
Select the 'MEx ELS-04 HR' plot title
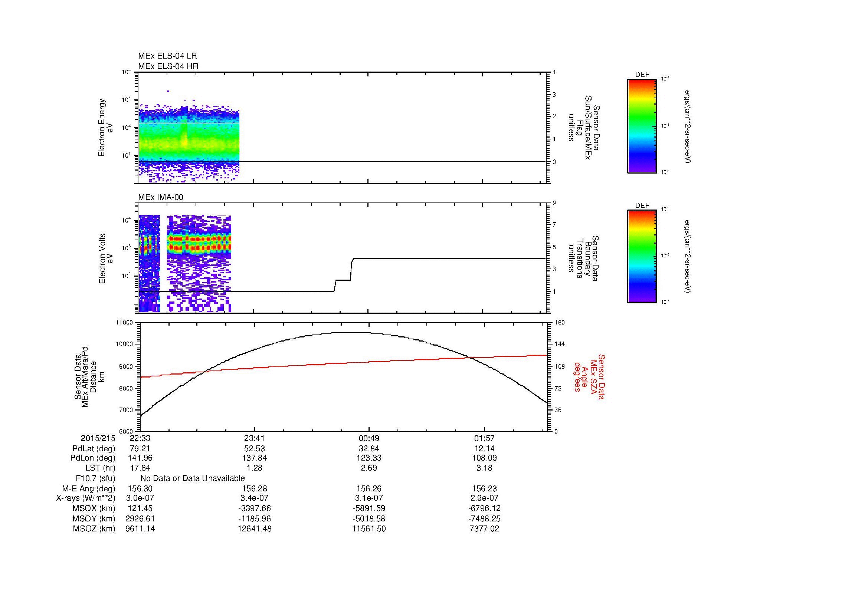tap(168, 66)
